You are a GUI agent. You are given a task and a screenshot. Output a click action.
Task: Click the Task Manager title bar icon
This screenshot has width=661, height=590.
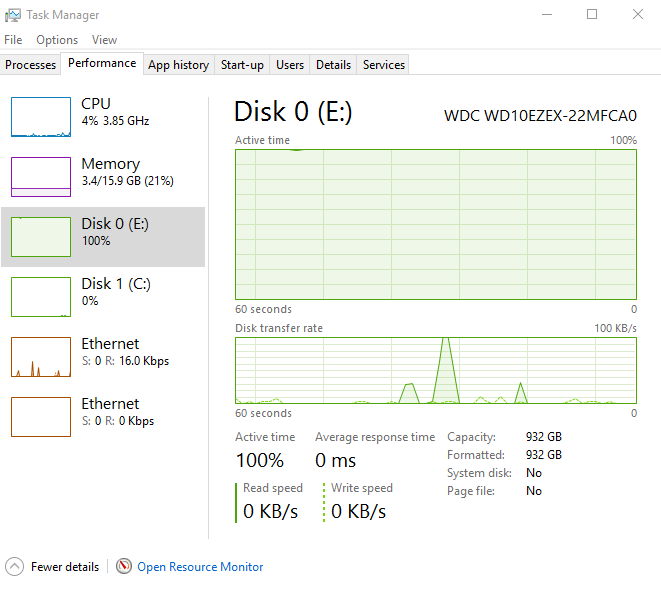[13, 15]
